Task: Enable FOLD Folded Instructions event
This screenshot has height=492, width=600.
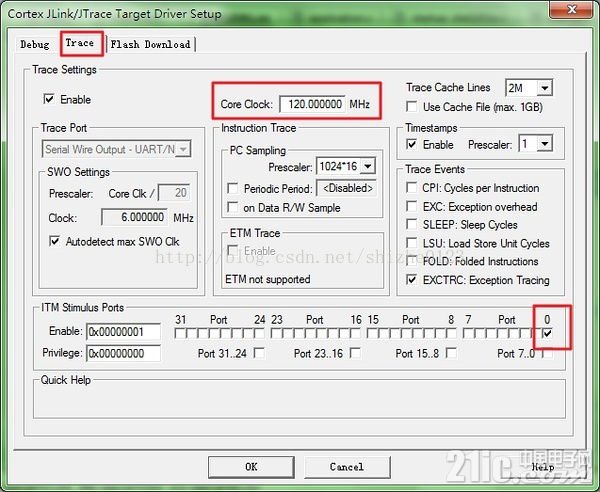Action: click(x=412, y=261)
